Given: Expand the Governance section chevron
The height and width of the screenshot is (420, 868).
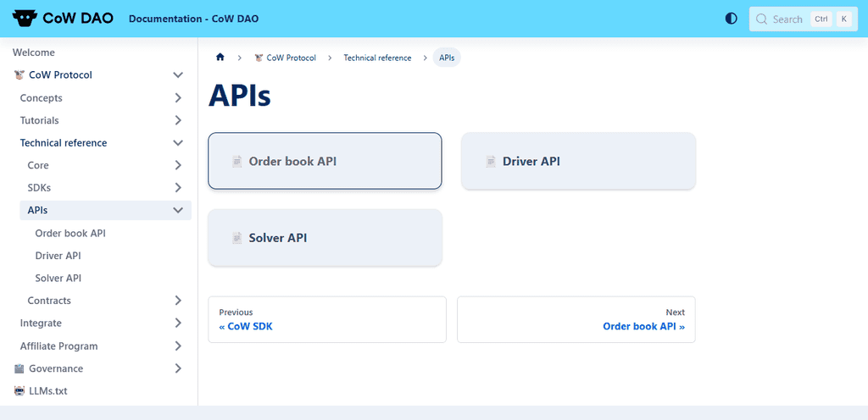Looking at the screenshot, I should 178,368.
